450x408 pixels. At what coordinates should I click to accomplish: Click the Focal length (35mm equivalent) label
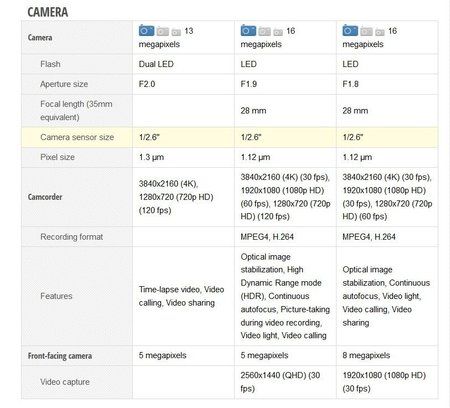coord(76,110)
